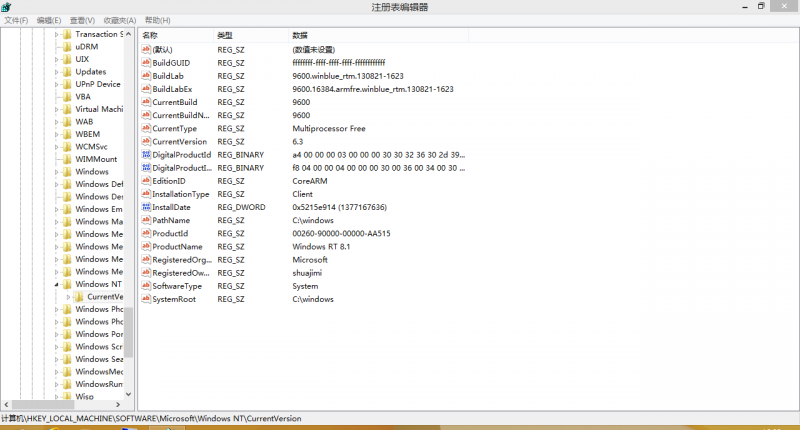Collapse the Windows NT key arrow
The height and width of the screenshot is (430, 800).
(57, 284)
